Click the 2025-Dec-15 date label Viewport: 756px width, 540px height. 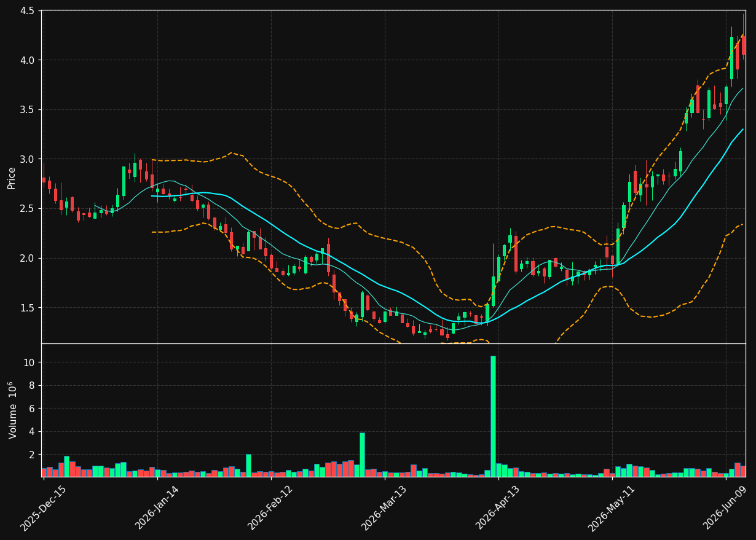(x=43, y=507)
